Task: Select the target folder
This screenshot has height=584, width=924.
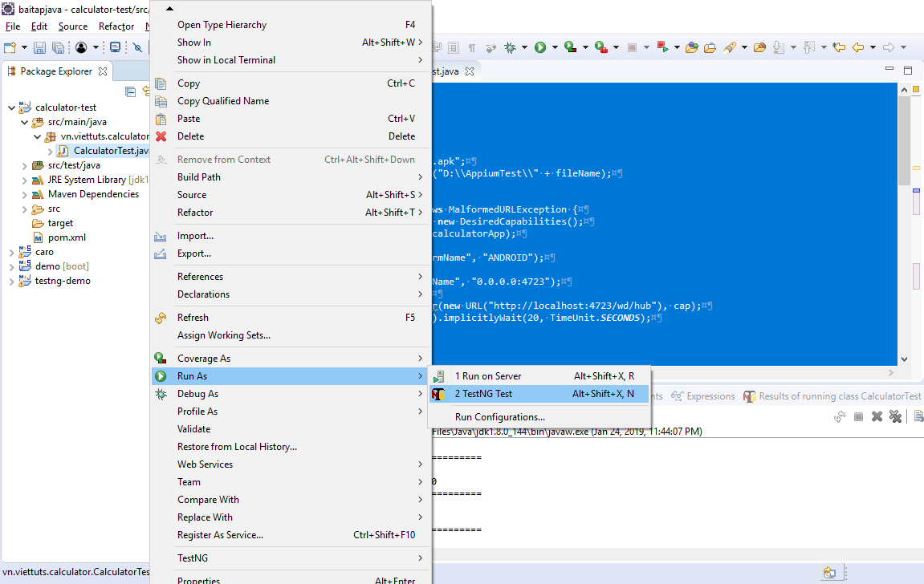Action: (53, 224)
